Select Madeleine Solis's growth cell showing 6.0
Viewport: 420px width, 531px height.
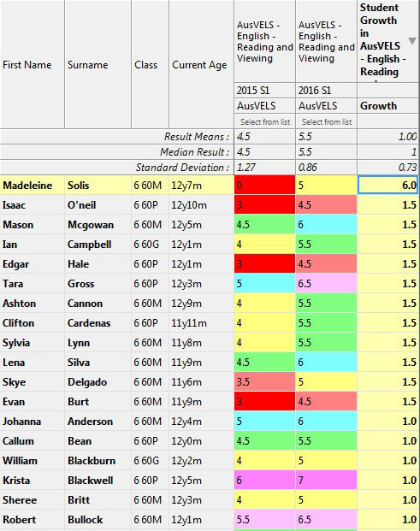(387, 186)
